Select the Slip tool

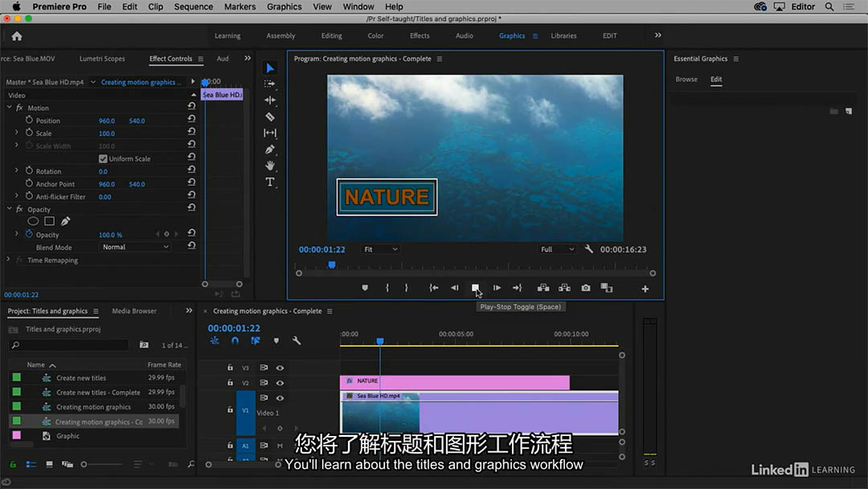269,133
